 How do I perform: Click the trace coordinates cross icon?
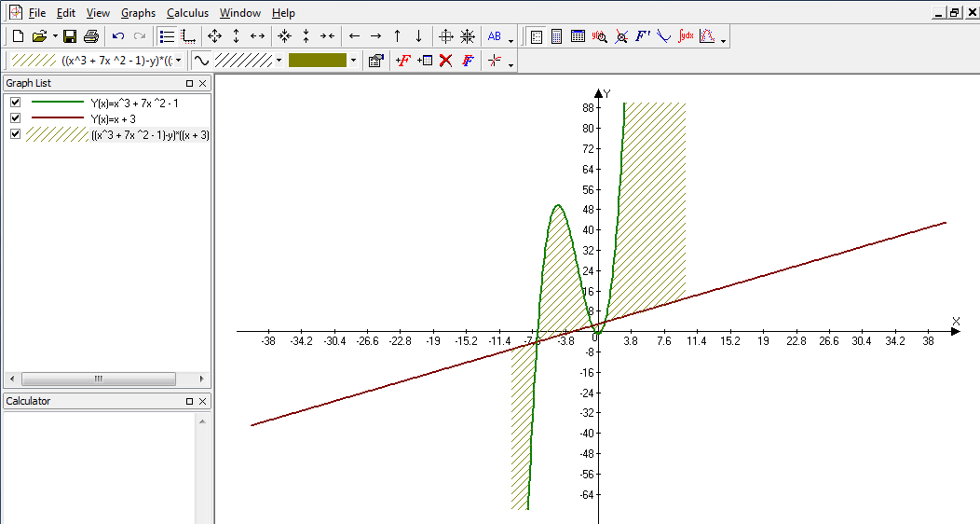click(x=495, y=61)
